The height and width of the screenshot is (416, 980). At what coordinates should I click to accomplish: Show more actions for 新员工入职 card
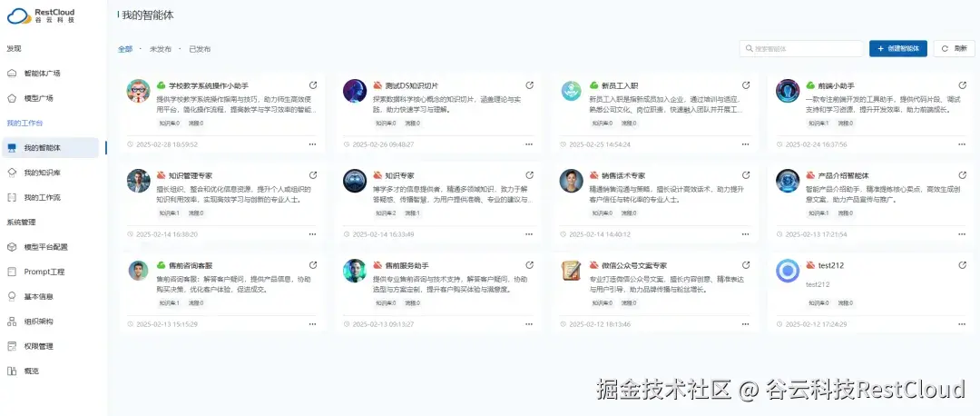click(x=745, y=144)
